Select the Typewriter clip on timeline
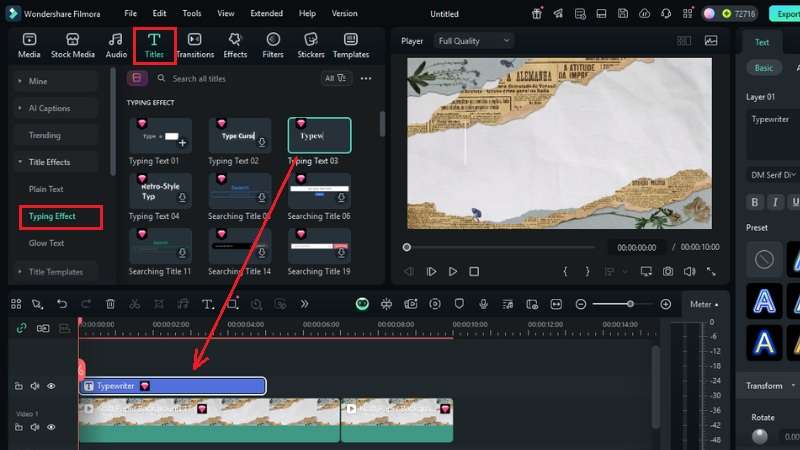This screenshot has height=450, width=800. pyautogui.click(x=172, y=386)
